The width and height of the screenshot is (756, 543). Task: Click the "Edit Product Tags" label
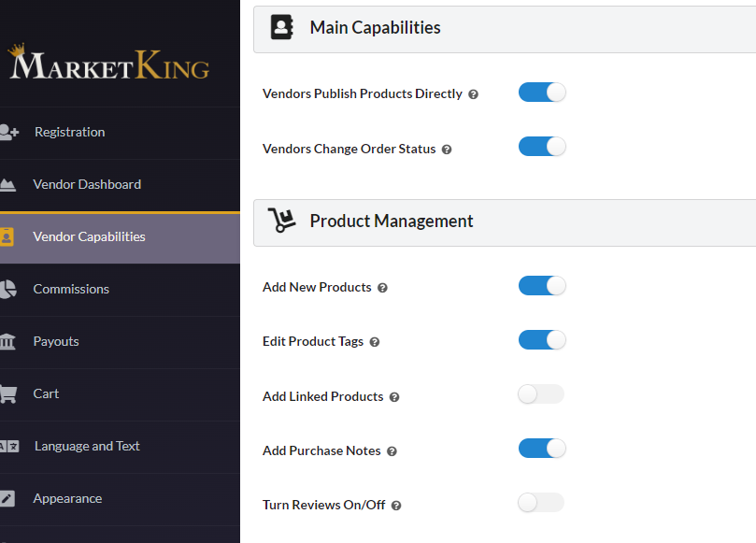point(313,341)
